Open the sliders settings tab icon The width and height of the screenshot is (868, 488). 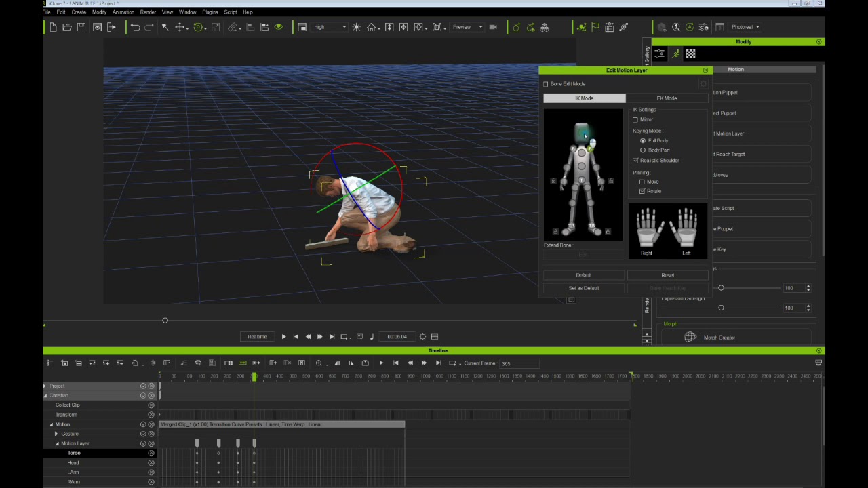click(x=659, y=54)
